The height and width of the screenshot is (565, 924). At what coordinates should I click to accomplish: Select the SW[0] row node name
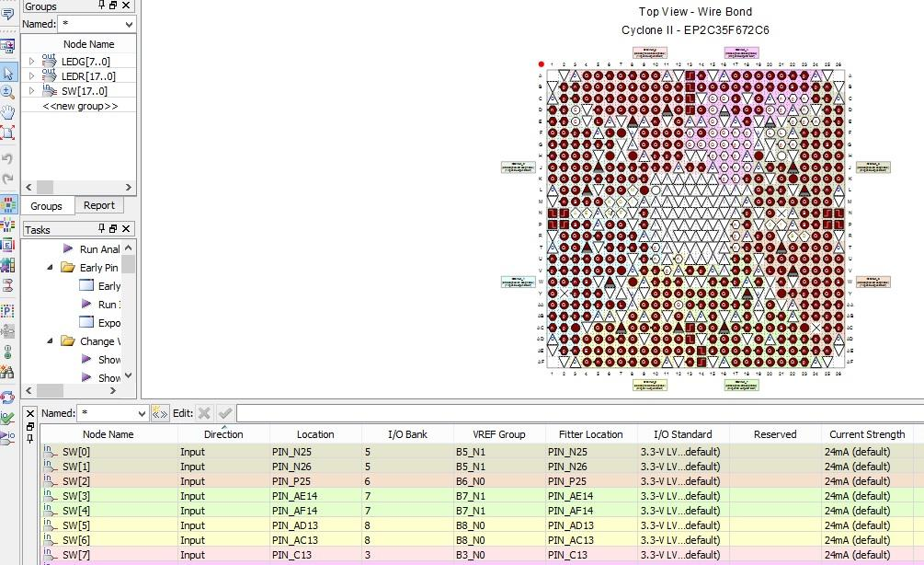point(76,452)
